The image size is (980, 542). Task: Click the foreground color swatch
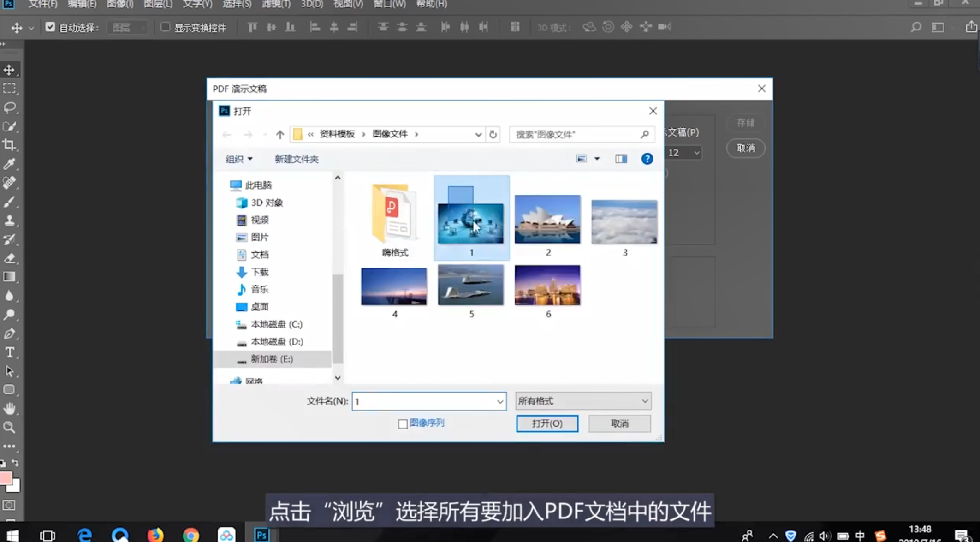[6, 478]
